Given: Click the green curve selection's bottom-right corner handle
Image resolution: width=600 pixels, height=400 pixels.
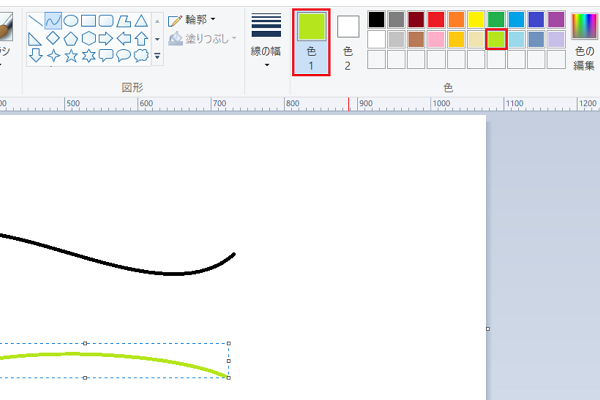Looking at the screenshot, I should [229, 378].
